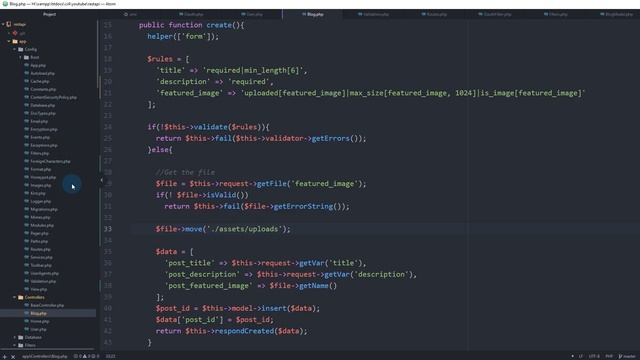Open Format.php config file
Viewport: 640px width, 360px height.
tap(41, 169)
